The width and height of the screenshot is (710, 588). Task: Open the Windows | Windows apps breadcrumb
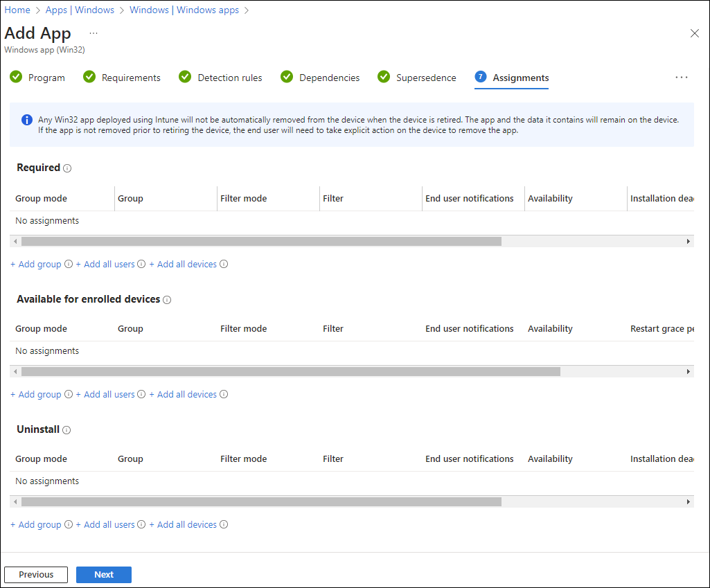point(184,10)
